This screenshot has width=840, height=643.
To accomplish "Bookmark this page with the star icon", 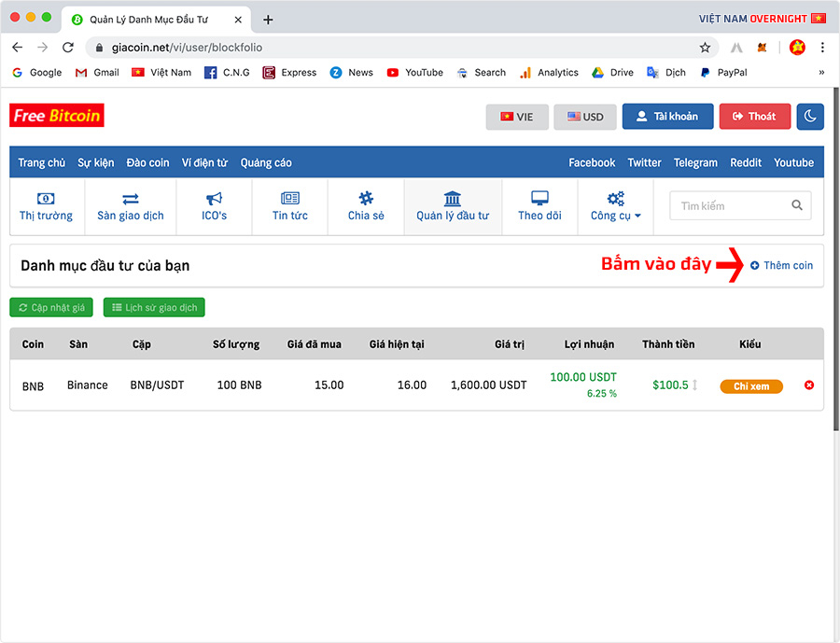I will click(705, 48).
